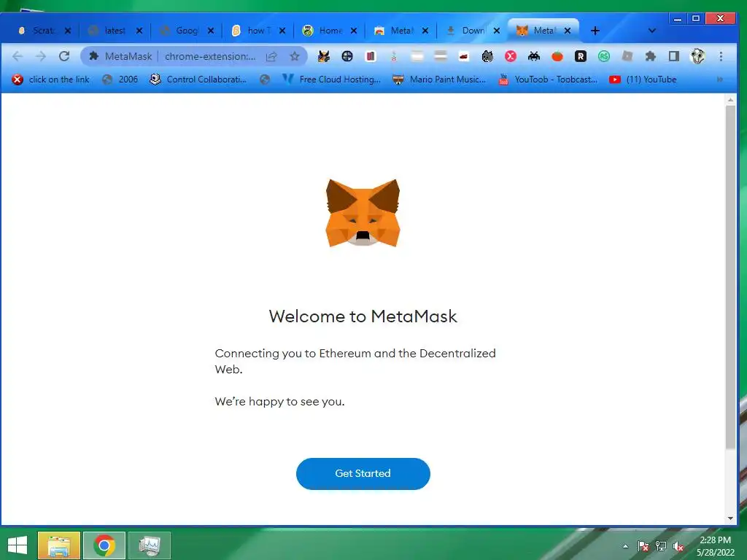The height and width of the screenshot is (560, 747).
Task: Bookmark this page with star icon
Action: 295,56
